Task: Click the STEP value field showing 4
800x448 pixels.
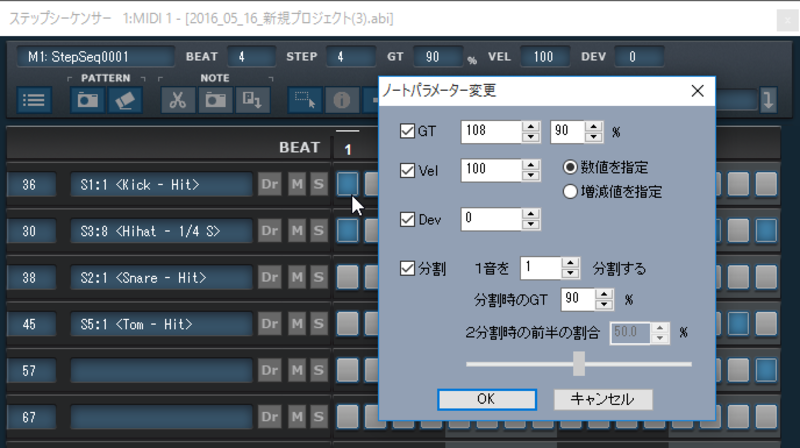Action: [x=350, y=57]
